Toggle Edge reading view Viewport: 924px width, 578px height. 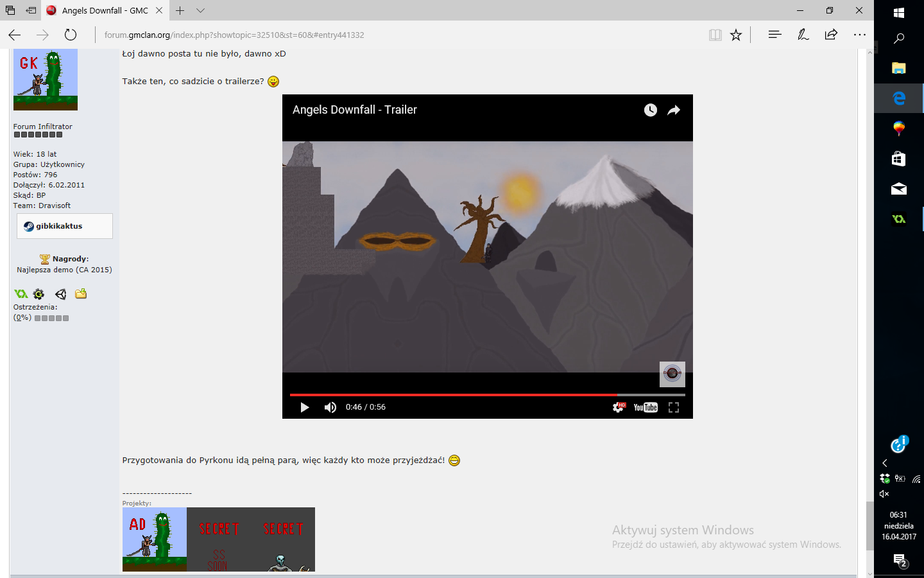[x=715, y=35]
